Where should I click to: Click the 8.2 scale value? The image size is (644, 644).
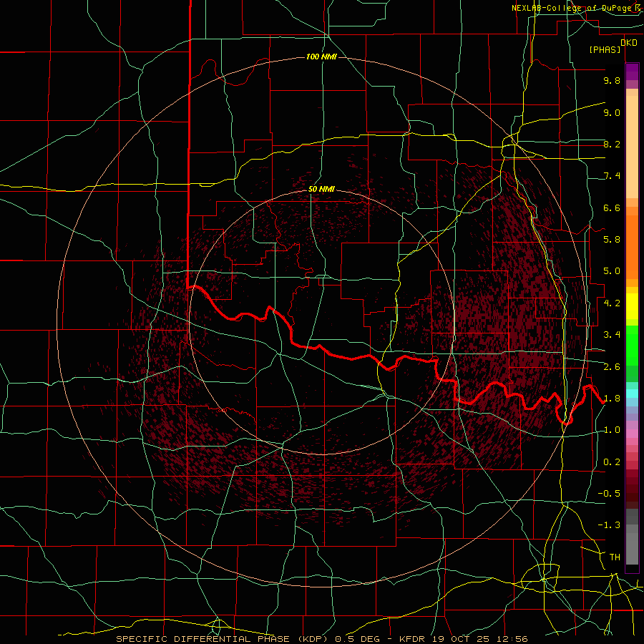coord(612,144)
